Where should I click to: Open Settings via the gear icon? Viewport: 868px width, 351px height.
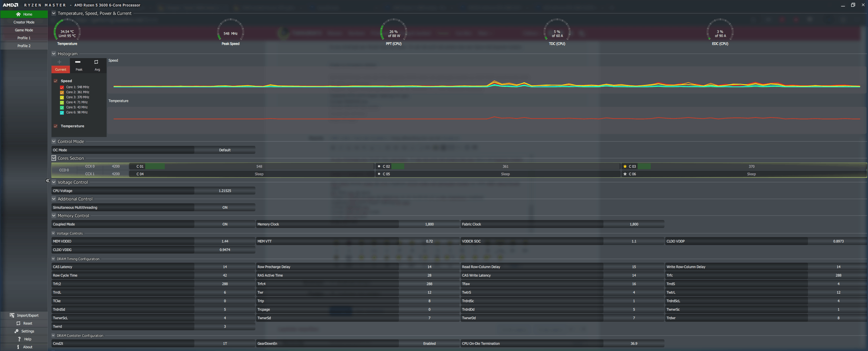tap(16, 331)
